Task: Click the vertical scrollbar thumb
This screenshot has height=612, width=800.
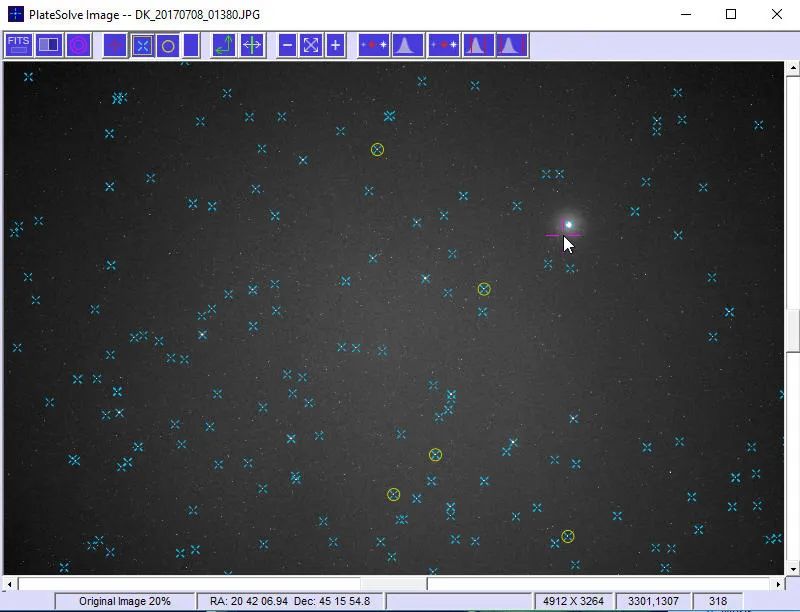Action: click(x=792, y=330)
